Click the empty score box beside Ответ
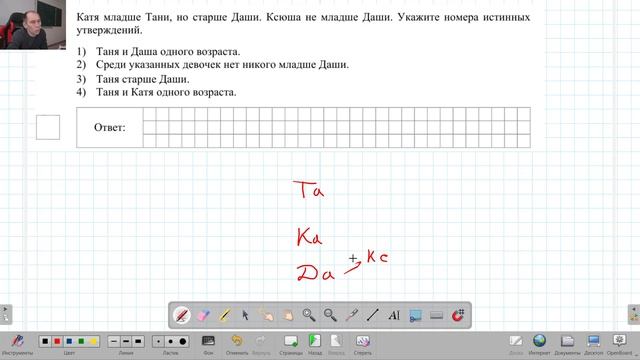Image resolution: width=640 pixels, height=360 pixels. point(48,127)
